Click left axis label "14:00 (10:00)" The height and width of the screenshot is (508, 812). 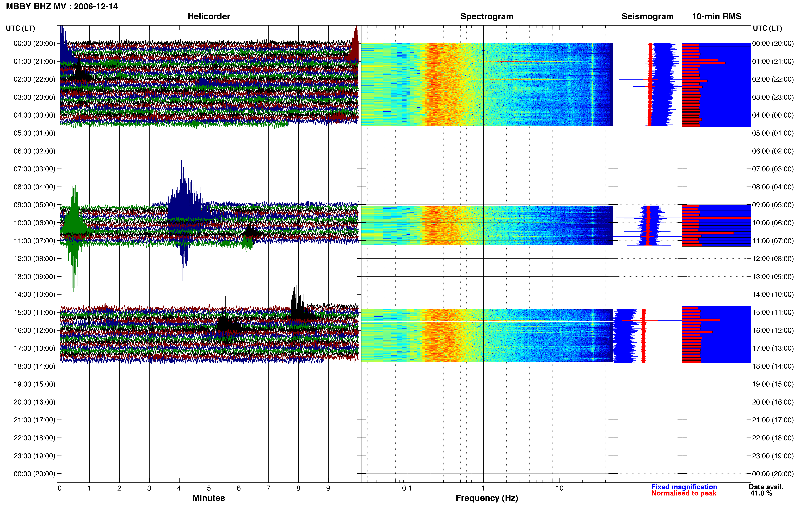click(x=34, y=295)
